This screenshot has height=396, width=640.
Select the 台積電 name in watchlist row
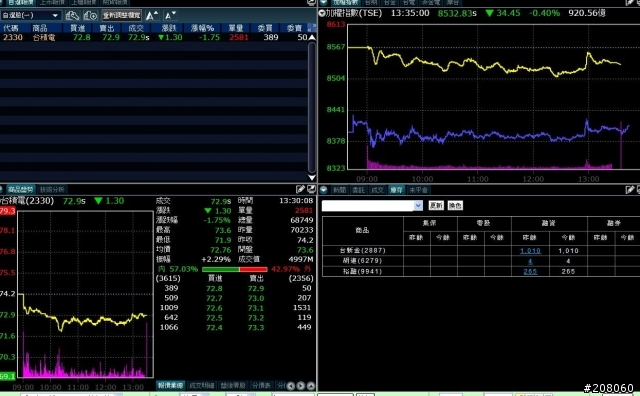[44, 37]
